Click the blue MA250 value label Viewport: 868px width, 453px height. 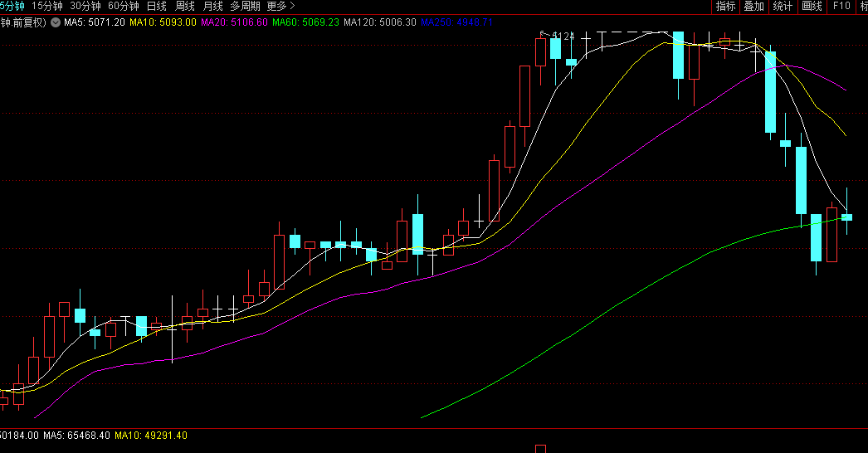coord(456,22)
